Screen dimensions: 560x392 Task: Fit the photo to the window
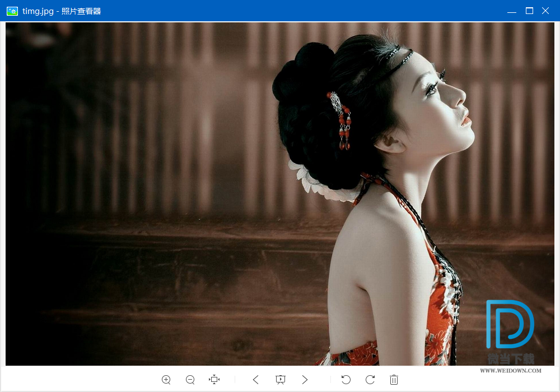click(214, 380)
